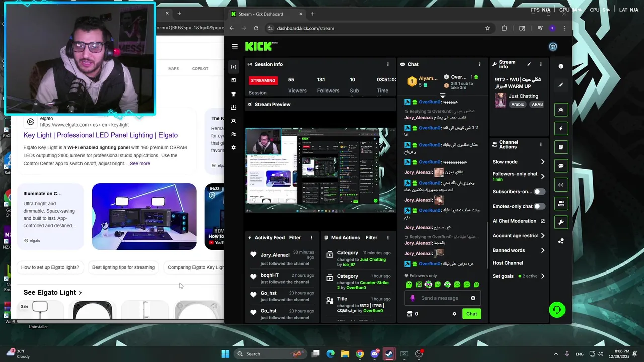Click 'Best lighting tips for streaming' suggestion
This screenshot has width=644, height=362.
123,268
